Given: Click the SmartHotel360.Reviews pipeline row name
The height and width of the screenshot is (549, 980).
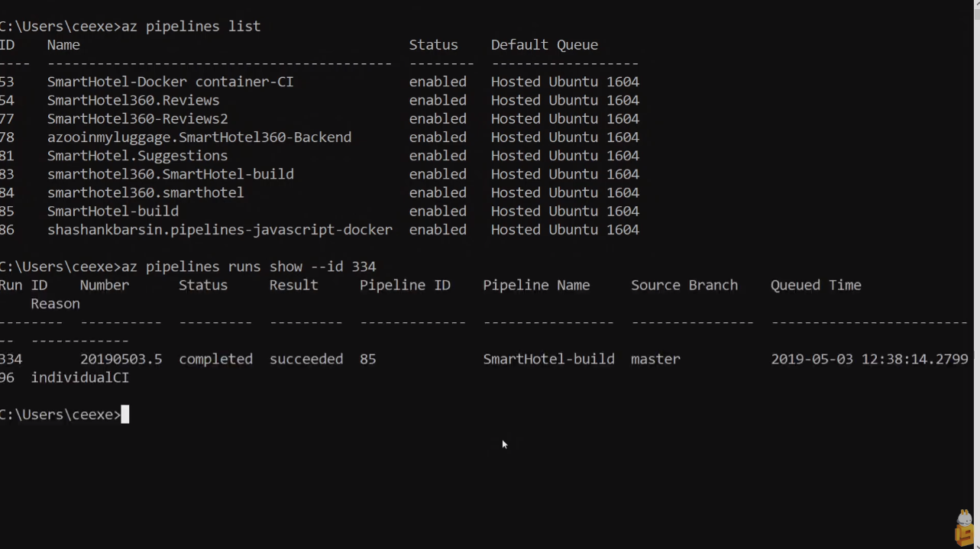Looking at the screenshot, I should click(x=133, y=100).
